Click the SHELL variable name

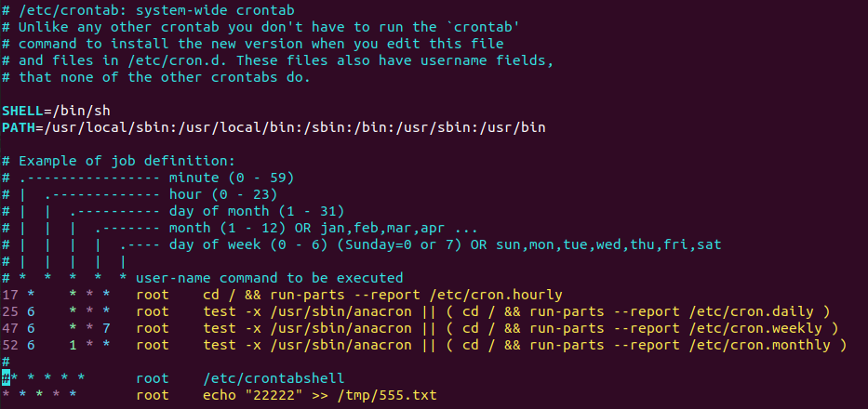click(x=22, y=111)
